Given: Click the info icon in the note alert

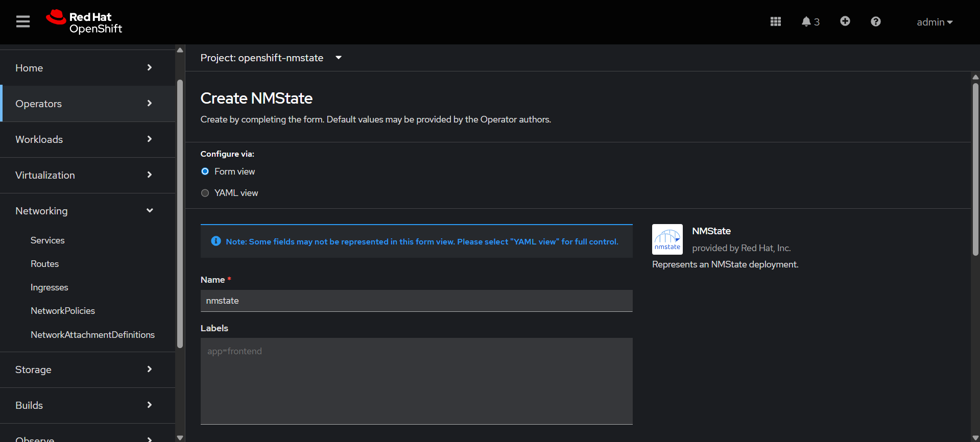Looking at the screenshot, I should 216,241.
